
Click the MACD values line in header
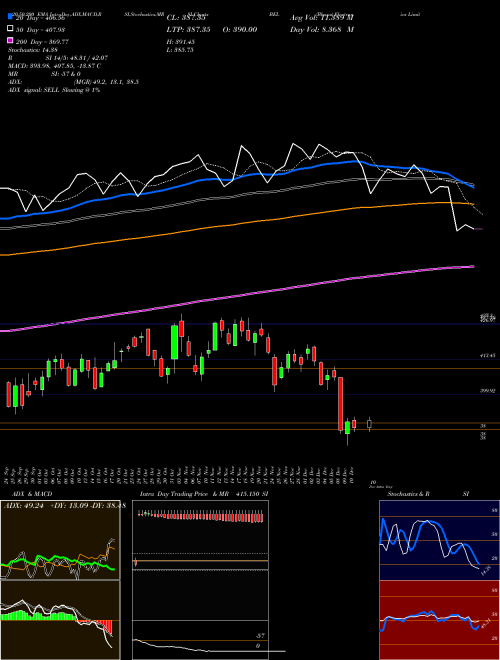point(54,66)
